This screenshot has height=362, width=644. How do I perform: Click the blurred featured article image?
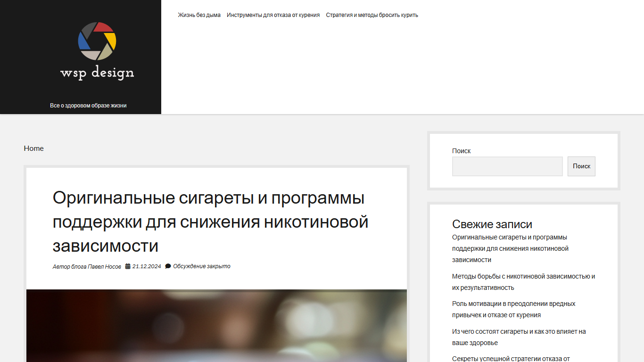[x=216, y=326]
